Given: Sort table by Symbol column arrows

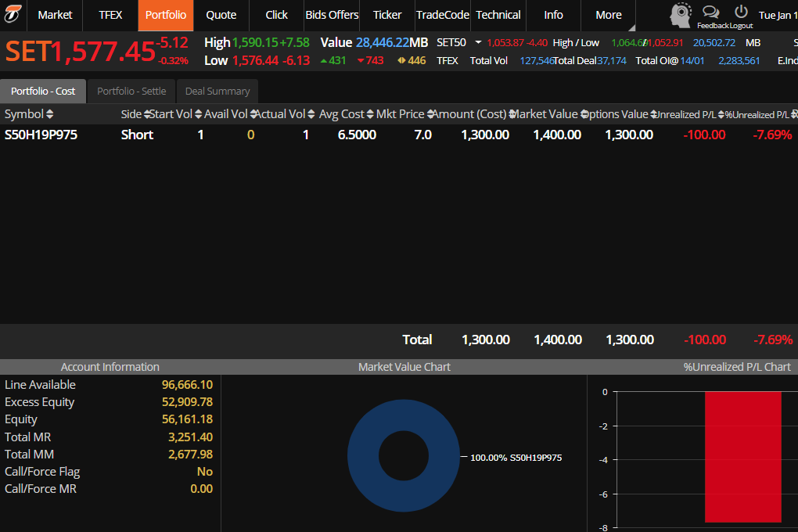Looking at the screenshot, I should pos(49,114).
